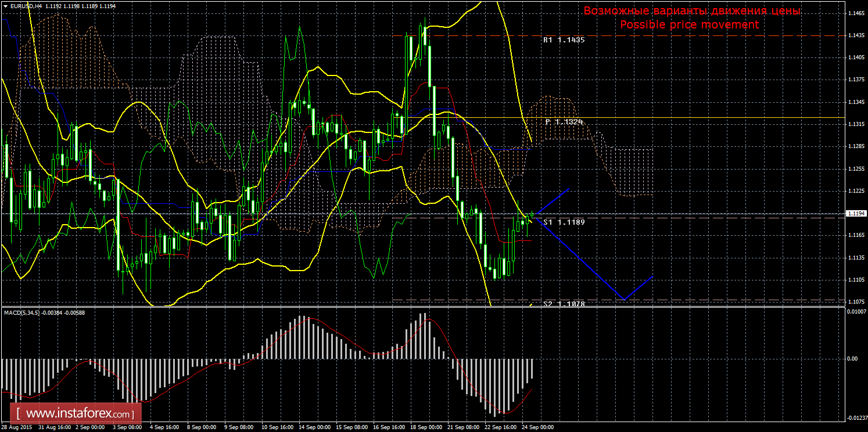The height and width of the screenshot is (432, 868).
Task: Click the 18 Sep 00:00 time axis label
Action: (426, 427)
